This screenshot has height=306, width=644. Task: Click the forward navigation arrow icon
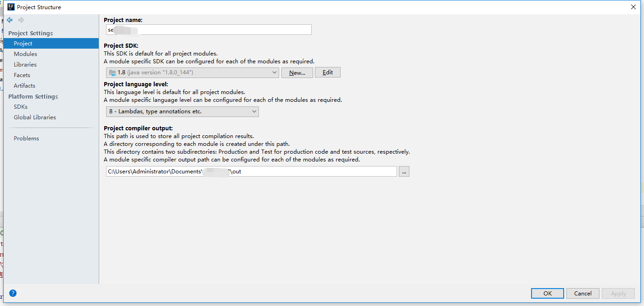[x=21, y=20]
